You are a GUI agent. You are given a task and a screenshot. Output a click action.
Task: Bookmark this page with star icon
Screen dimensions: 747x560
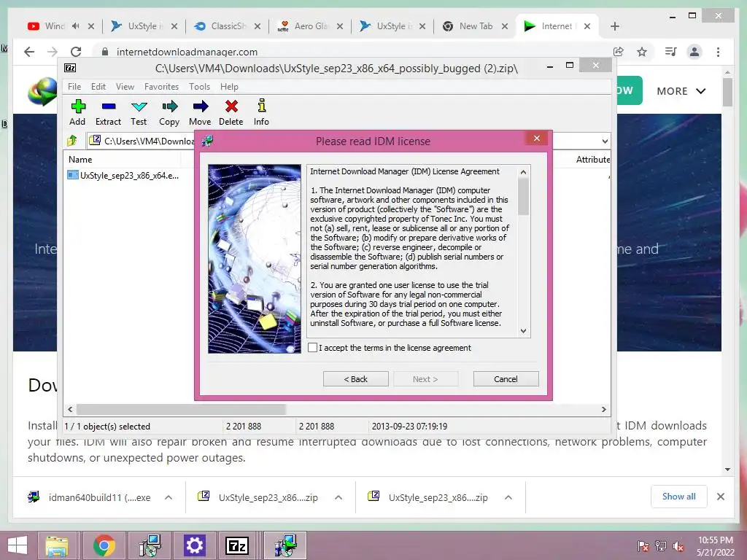642,52
